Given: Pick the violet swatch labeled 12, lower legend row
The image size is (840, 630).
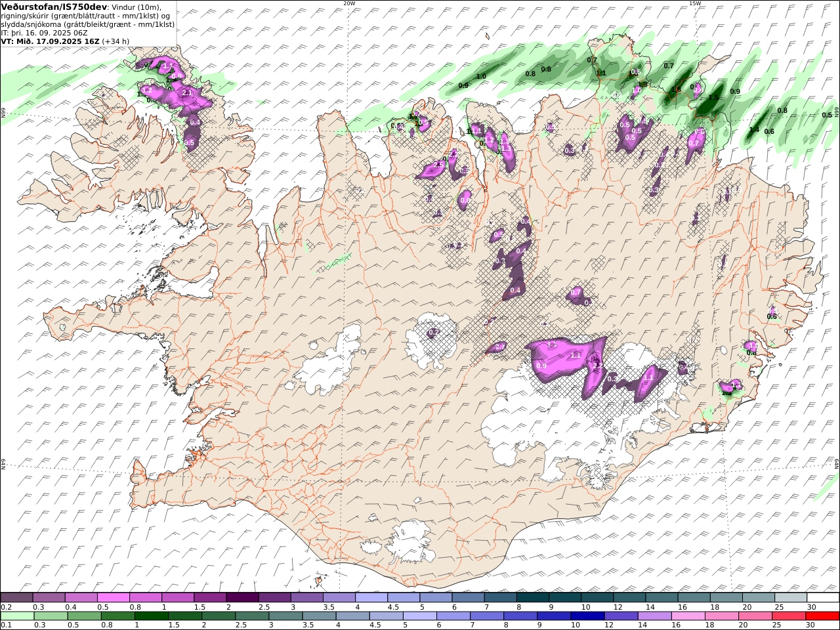Looking at the screenshot, I should coord(620,616).
